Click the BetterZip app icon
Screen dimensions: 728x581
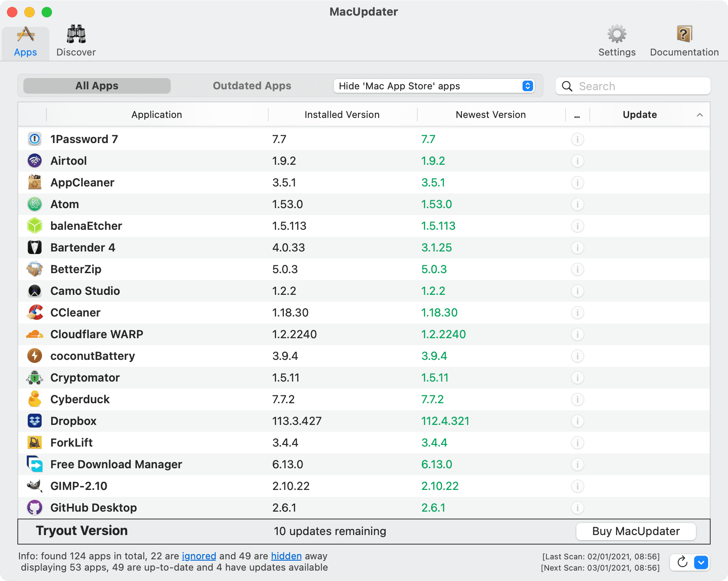point(35,269)
